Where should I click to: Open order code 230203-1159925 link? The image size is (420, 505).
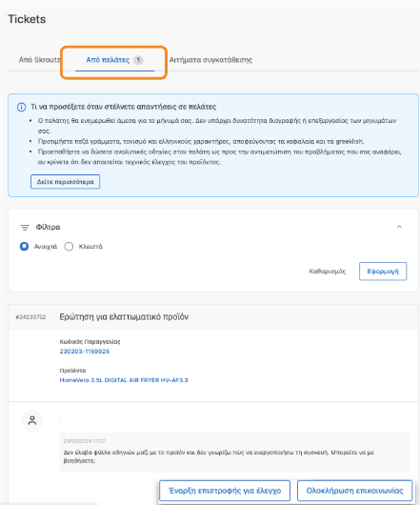(x=85, y=351)
